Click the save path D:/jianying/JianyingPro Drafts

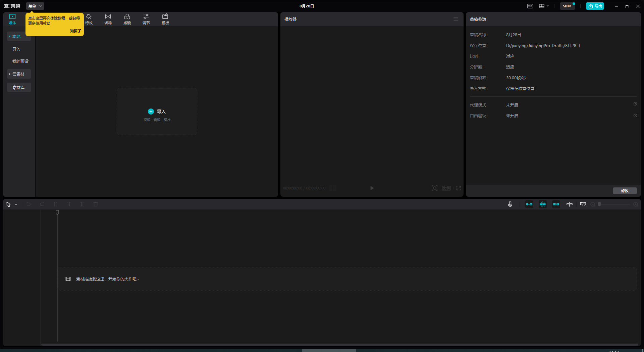coord(543,46)
